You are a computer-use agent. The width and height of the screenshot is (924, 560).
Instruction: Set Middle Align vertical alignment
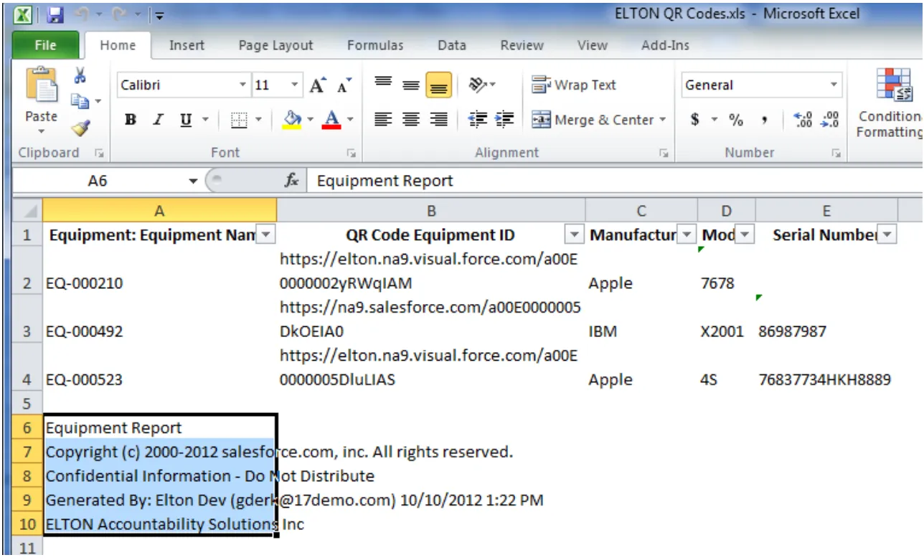pos(410,85)
